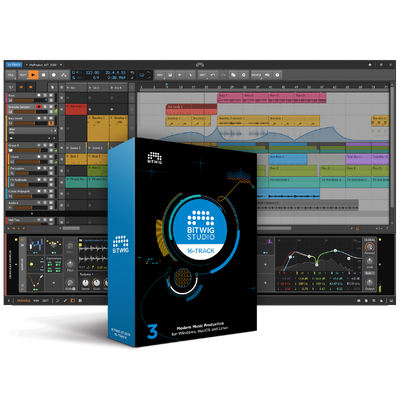Click the time signature 4/4 field
The height and width of the screenshot is (400, 400).
[x=96, y=77]
